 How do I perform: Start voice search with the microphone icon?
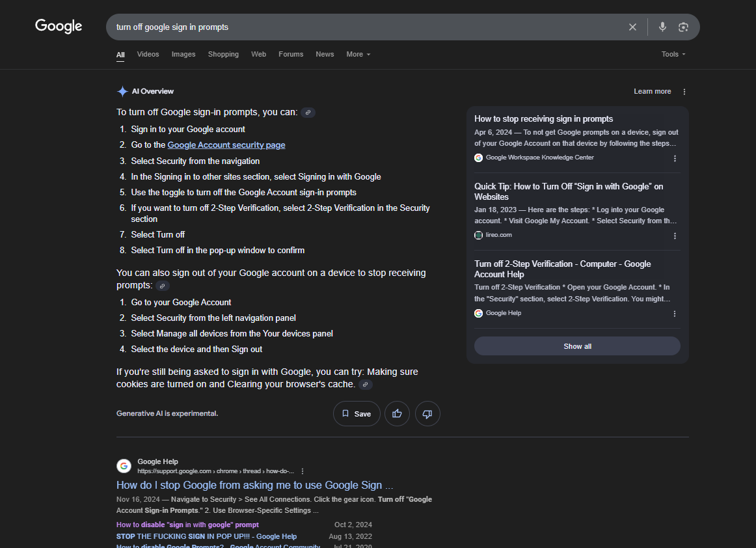tap(662, 27)
